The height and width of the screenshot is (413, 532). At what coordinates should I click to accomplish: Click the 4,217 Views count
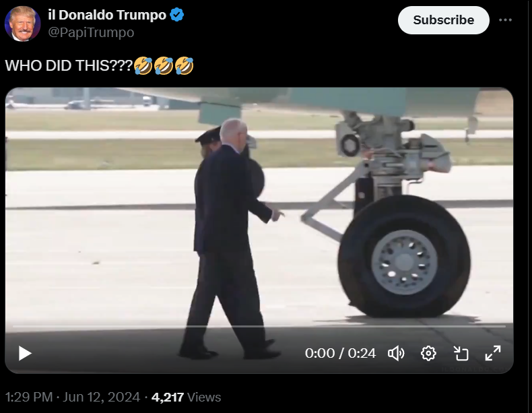coord(186,397)
